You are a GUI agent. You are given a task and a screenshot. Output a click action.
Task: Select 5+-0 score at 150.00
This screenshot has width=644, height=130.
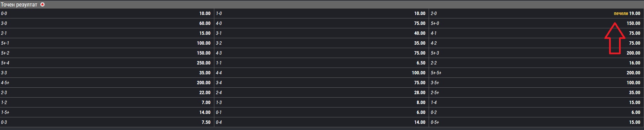pyautogui.click(x=536, y=23)
